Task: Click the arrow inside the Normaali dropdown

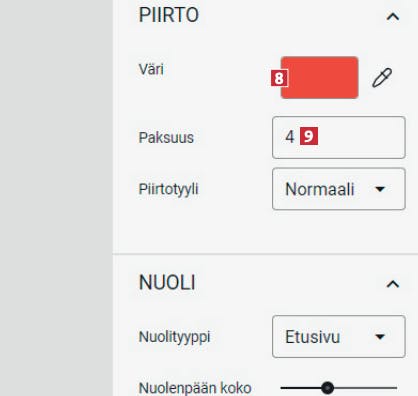Action: [380, 189]
